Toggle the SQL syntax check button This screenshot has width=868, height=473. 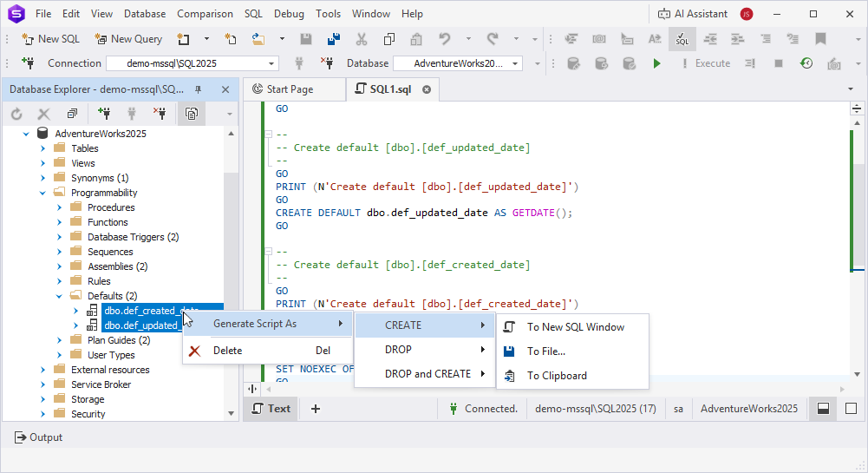[682, 39]
